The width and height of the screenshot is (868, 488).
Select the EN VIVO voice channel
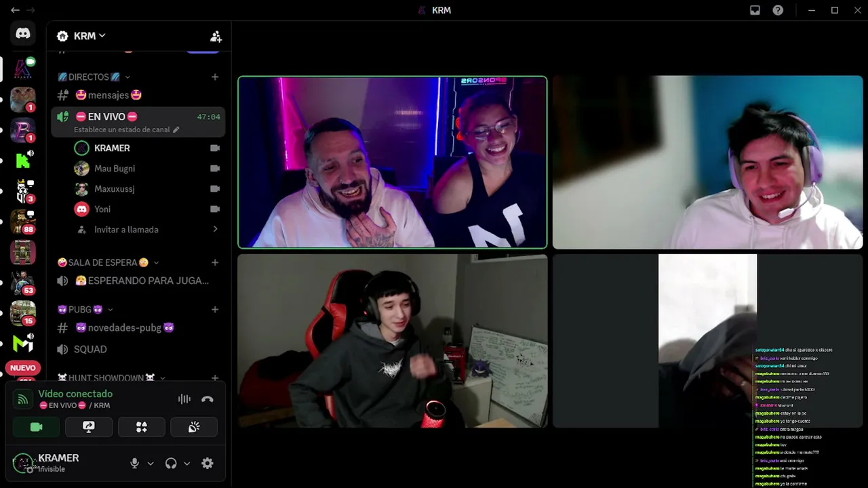tap(138, 122)
